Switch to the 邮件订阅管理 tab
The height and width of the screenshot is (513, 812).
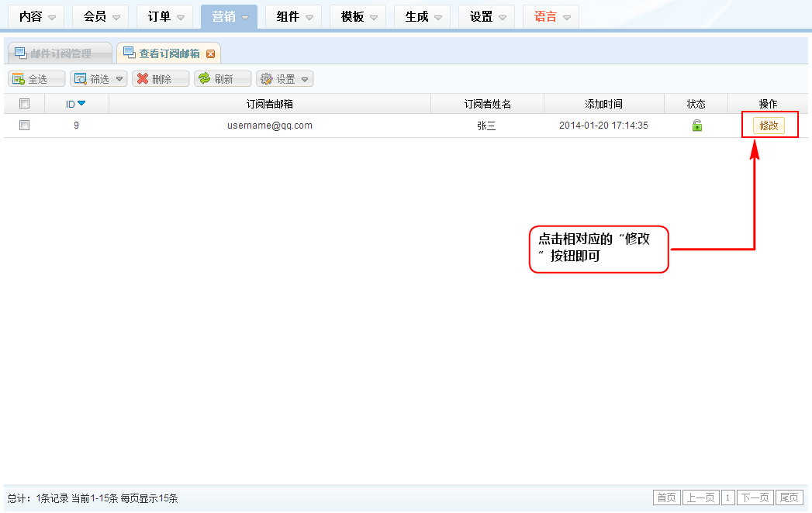pos(60,53)
